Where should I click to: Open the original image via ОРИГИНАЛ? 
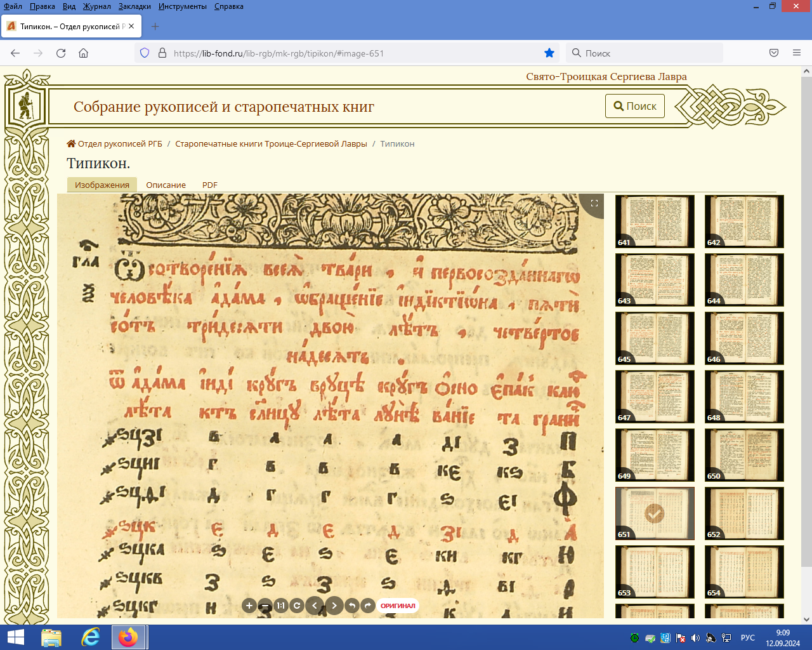click(398, 606)
